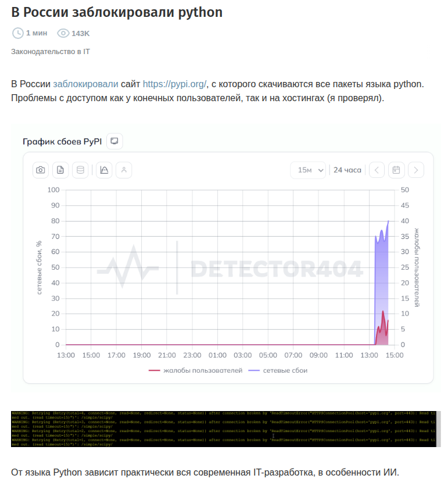This screenshot has height=493, width=448.
Task: Click the 01:00 x-axis time label
Action: pyautogui.click(x=217, y=355)
